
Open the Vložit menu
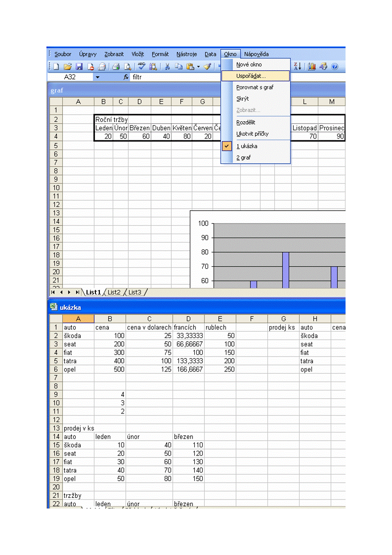tap(137, 54)
